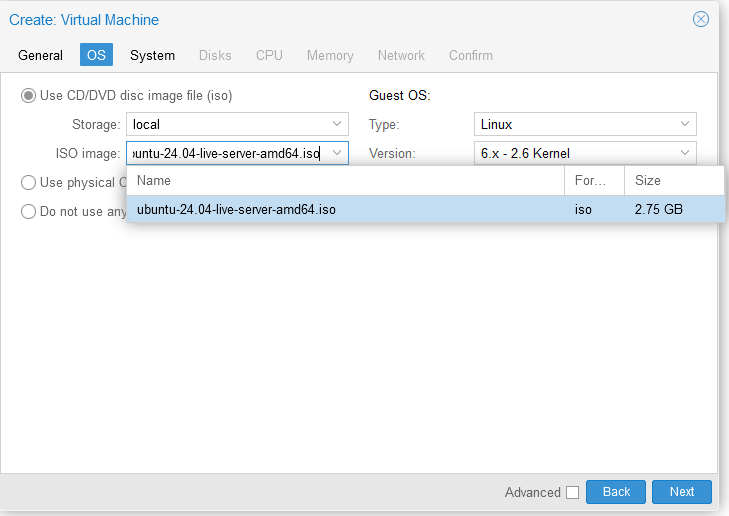Proceed with the Next button
The height and width of the screenshot is (516, 729).
(x=681, y=492)
